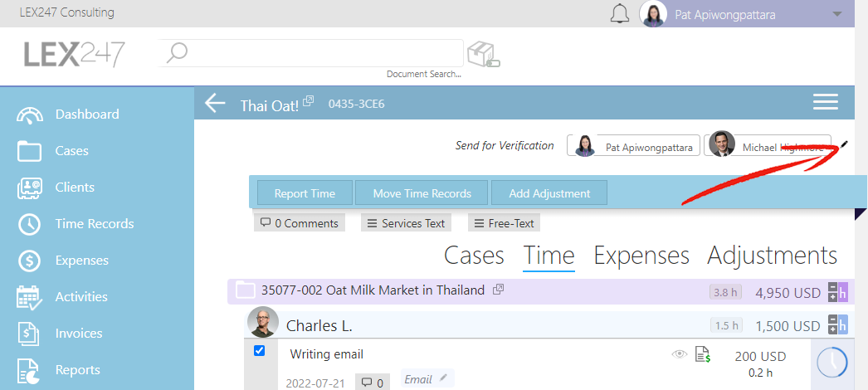Click the 1.5 h hours badge
The width and height of the screenshot is (868, 390).
[x=726, y=325]
